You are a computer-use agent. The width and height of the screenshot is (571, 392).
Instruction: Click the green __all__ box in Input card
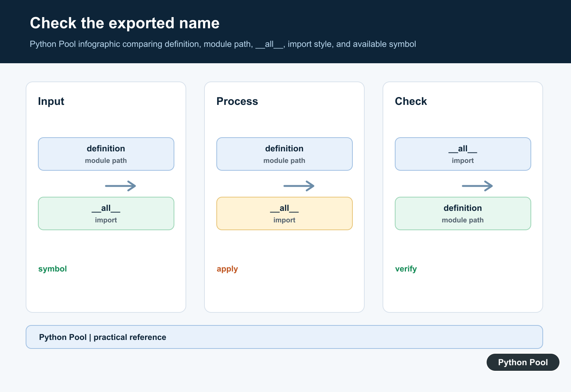(106, 213)
